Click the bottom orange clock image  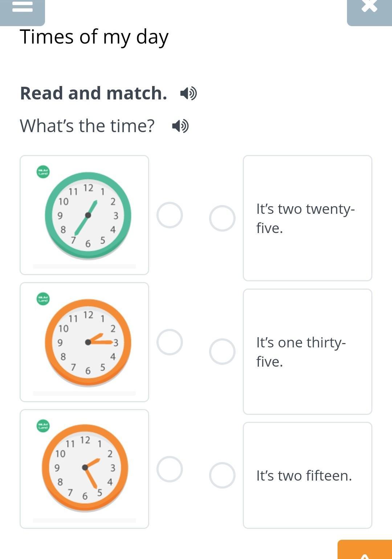tap(85, 468)
